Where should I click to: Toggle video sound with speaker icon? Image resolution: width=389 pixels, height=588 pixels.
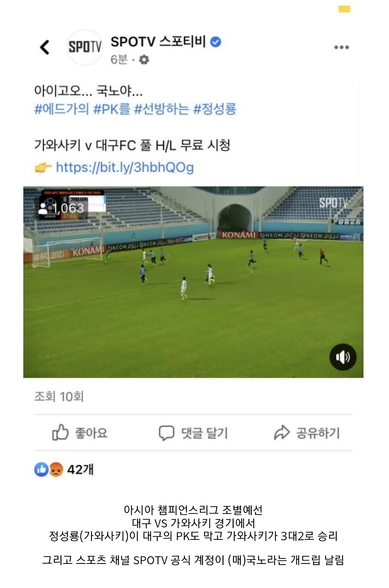[343, 357]
